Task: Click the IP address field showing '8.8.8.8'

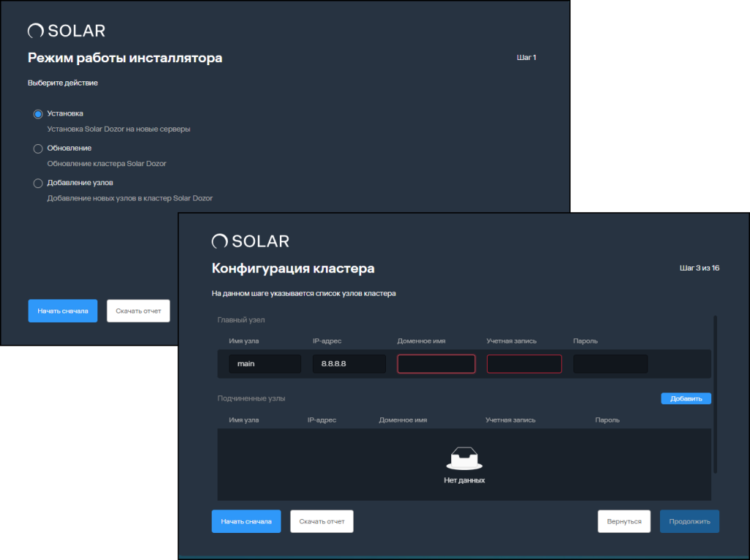Action: pos(349,364)
